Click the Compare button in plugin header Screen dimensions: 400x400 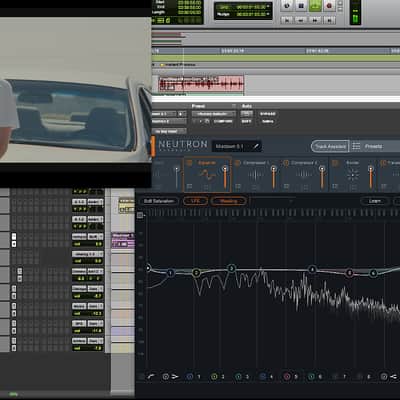223,121
